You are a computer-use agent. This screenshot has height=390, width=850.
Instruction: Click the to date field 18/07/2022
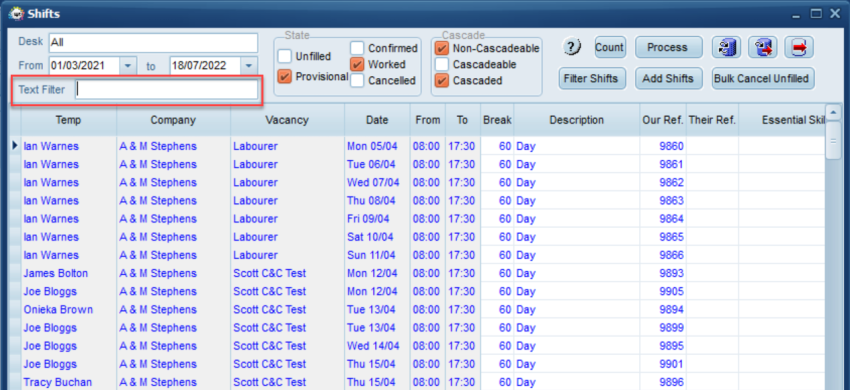(x=205, y=66)
